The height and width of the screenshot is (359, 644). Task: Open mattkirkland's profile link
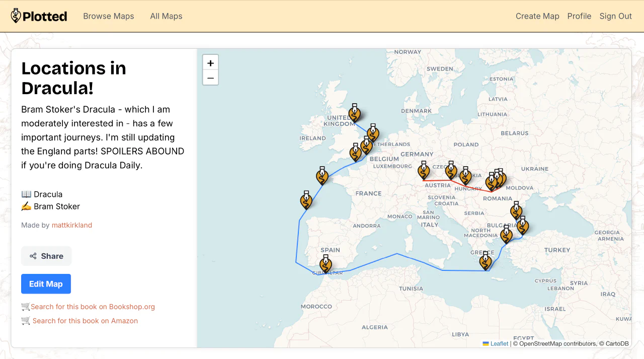(x=71, y=225)
